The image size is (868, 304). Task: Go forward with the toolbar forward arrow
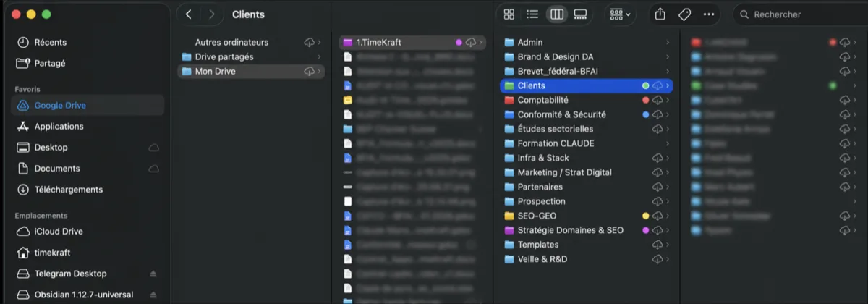pos(211,14)
